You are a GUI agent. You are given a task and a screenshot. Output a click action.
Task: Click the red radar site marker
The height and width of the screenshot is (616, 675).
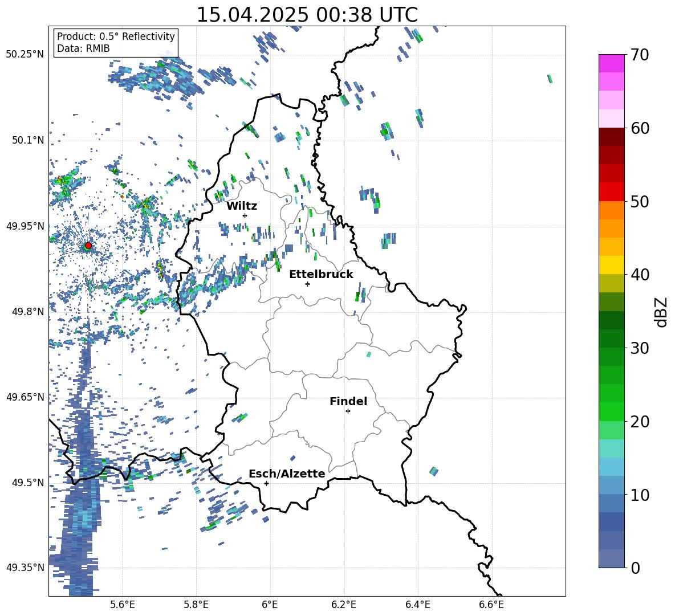click(x=88, y=246)
